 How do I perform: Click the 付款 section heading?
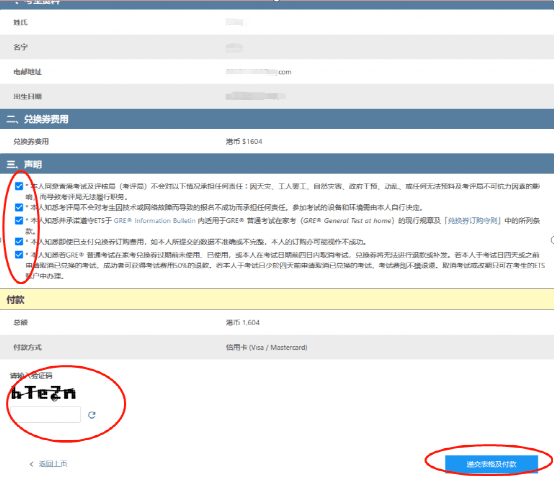pos(16,300)
